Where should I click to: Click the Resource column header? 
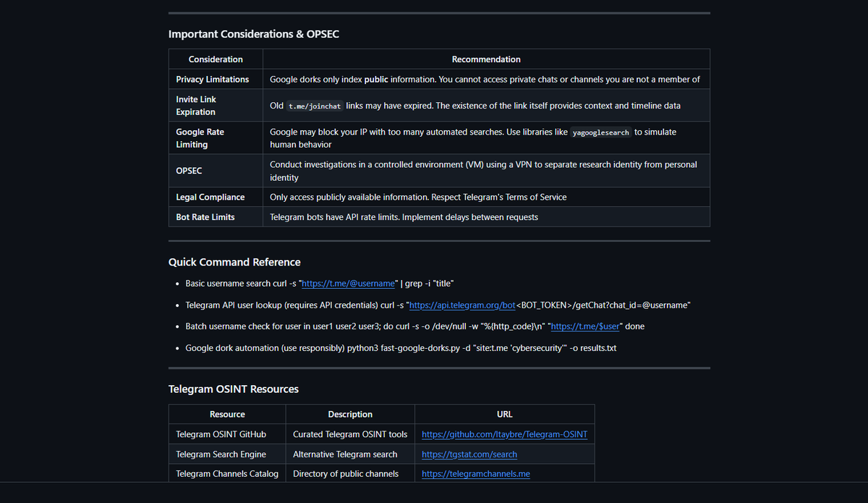click(226, 414)
